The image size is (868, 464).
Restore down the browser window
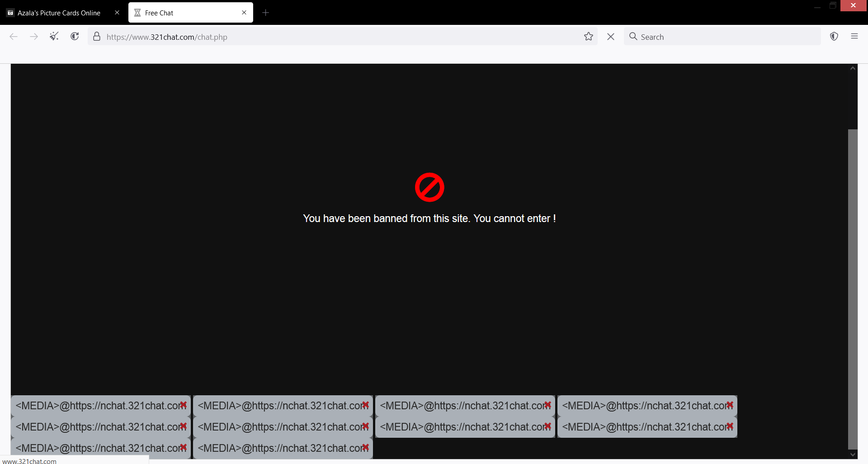[x=833, y=5]
